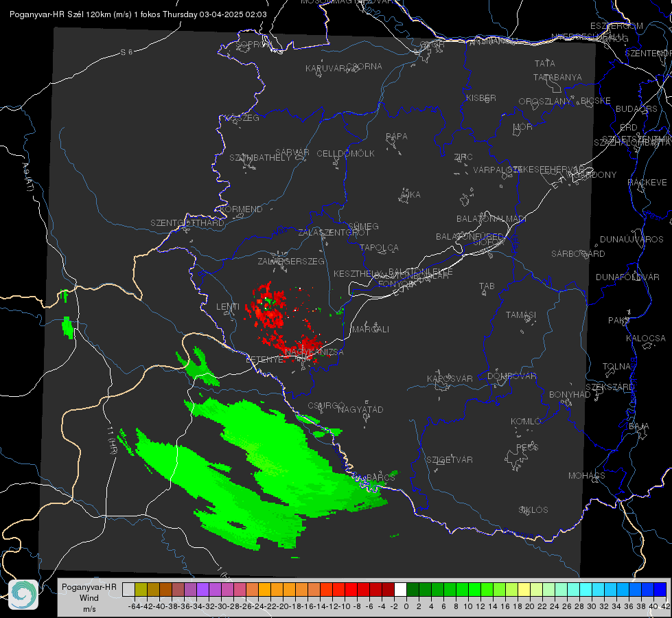
Task: Click the BONYHAD label
Action: point(570,395)
